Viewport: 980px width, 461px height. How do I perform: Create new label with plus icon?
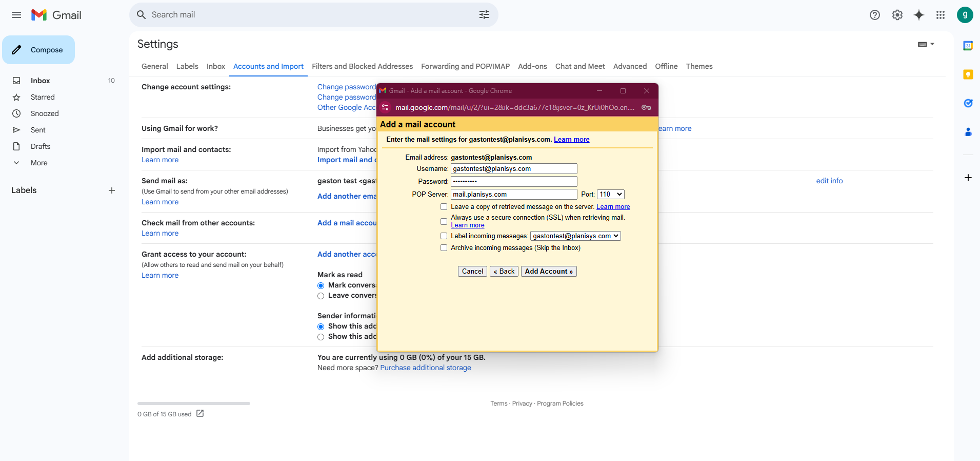coord(112,190)
